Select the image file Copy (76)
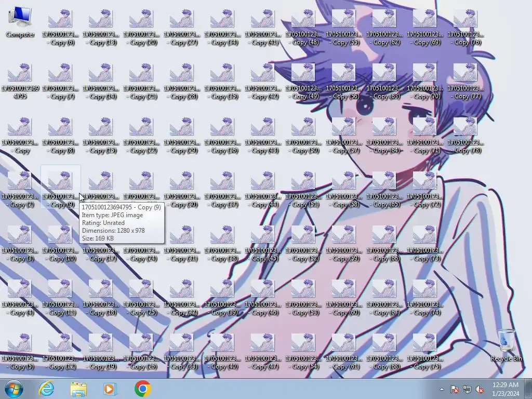This screenshot has width=532, height=399. 465,27
